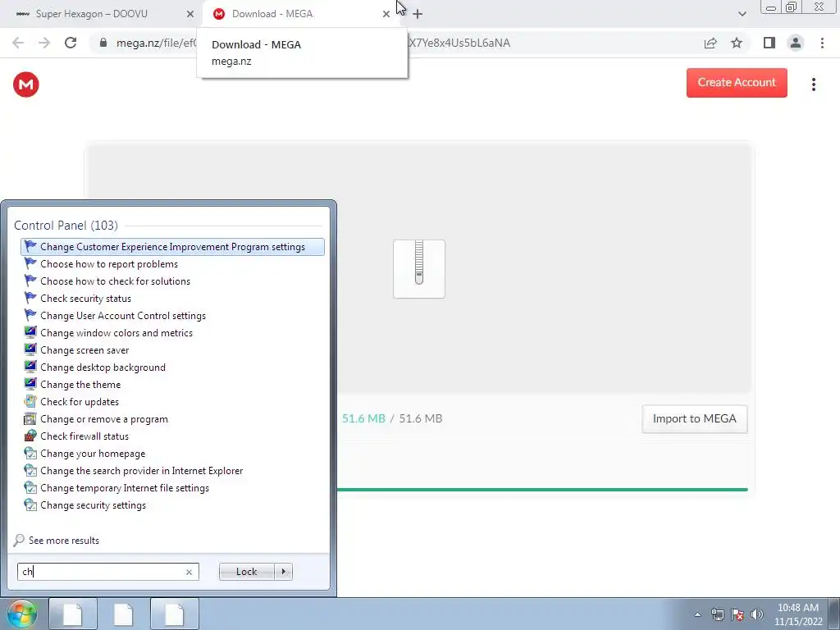Click the third taskbar program icon
The width and height of the screenshot is (840, 630).
(174, 614)
